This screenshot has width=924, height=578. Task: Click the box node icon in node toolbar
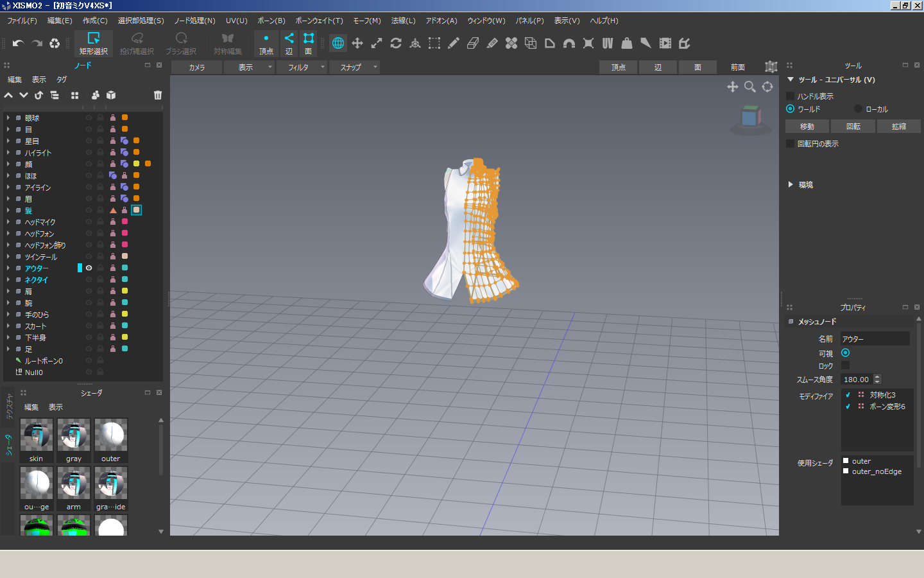[x=111, y=95]
